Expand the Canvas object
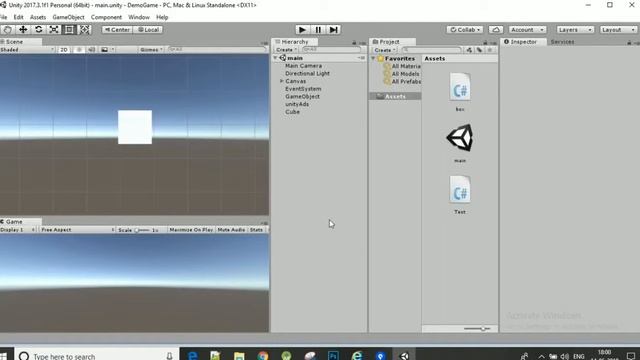Viewport: 640px width, 360px height. pyautogui.click(x=282, y=81)
